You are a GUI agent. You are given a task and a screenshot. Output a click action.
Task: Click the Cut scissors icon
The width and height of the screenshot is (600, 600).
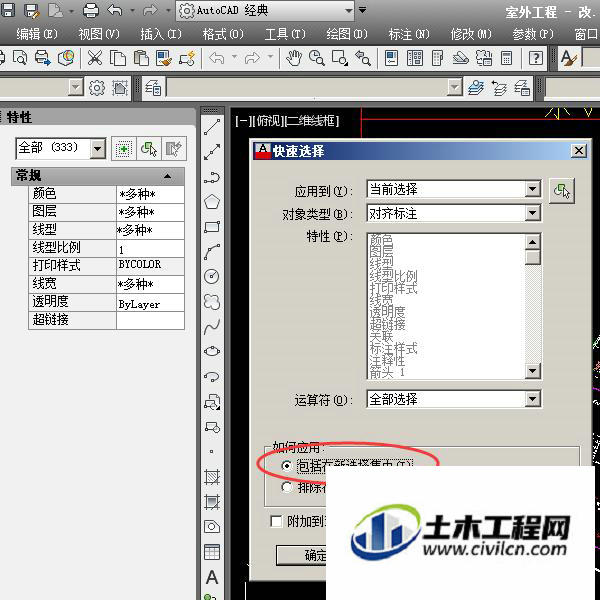pos(95,58)
